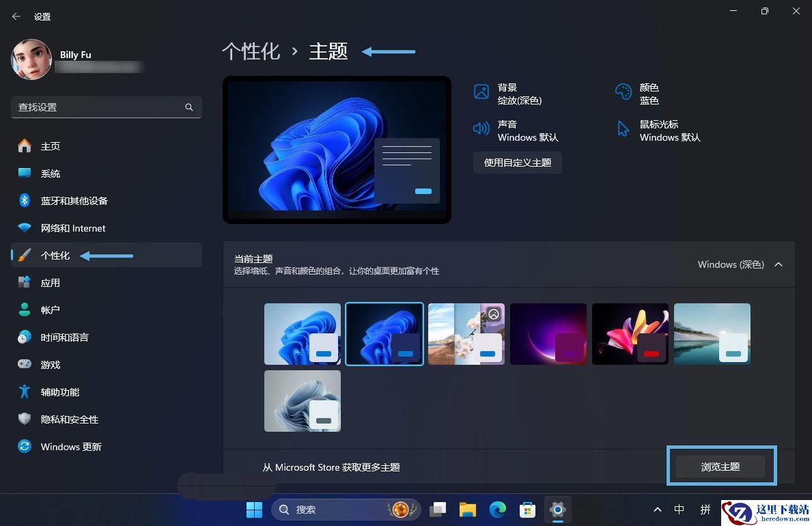812x526 pixels.
Task: Click the search magnifier icon in 查找设置 box
Action: pyautogui.click(x=189, y=107)
